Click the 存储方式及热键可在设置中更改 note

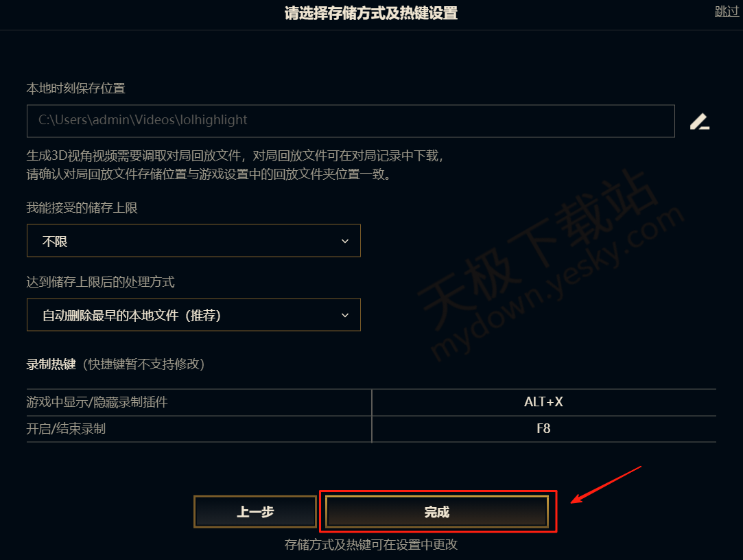(x=371, y=544)
